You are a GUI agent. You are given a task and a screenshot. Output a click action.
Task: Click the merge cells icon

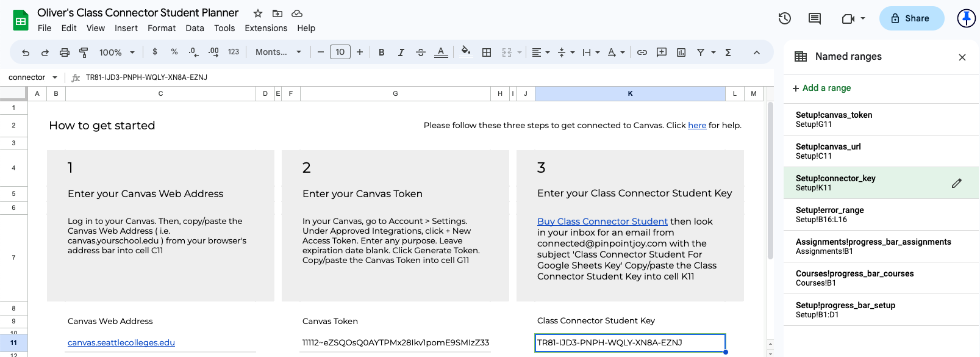[x=507, y=52]
